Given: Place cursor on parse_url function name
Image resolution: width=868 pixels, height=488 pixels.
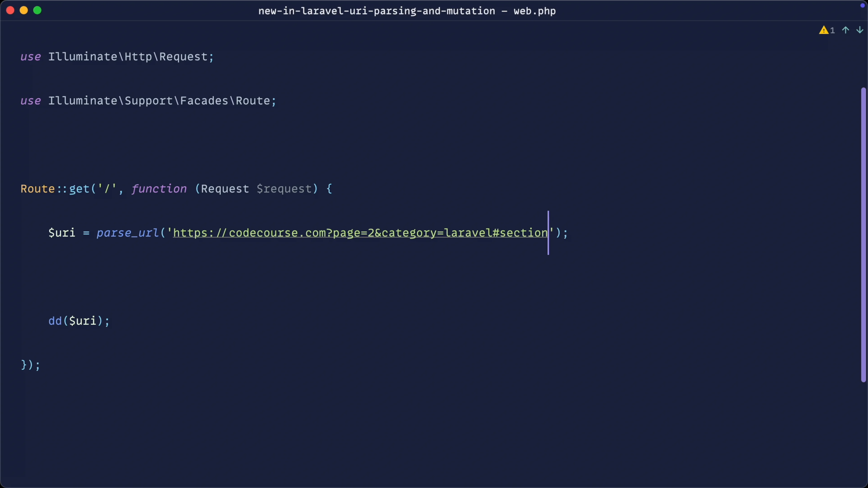Looking at the screenshot, I should (x=128, y=233).
